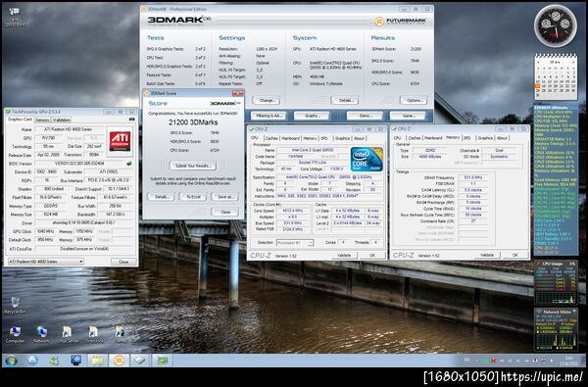Click Validate in the right CPU-Z window

pyautogui.click(x=486, y=255)
